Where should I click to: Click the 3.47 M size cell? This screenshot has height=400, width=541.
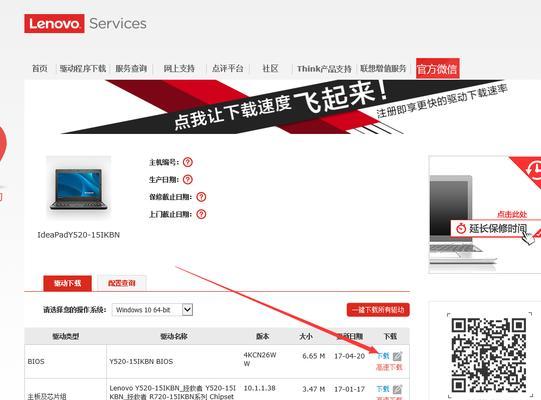[x=314, y=389]
